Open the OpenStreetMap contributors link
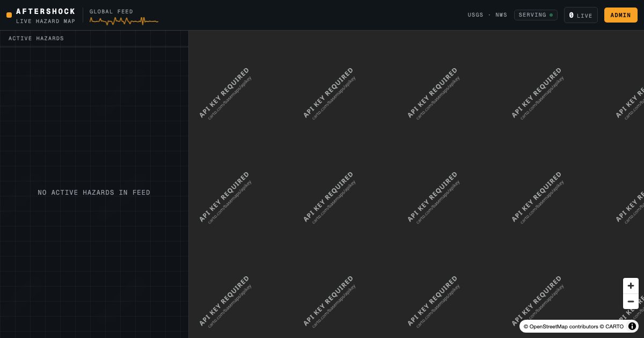Viewport: 644px width, 338px height. [563, 327]
